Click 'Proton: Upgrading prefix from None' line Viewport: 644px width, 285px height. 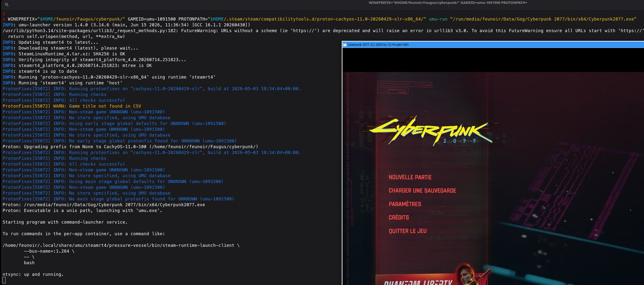click(x=130, y=147)
